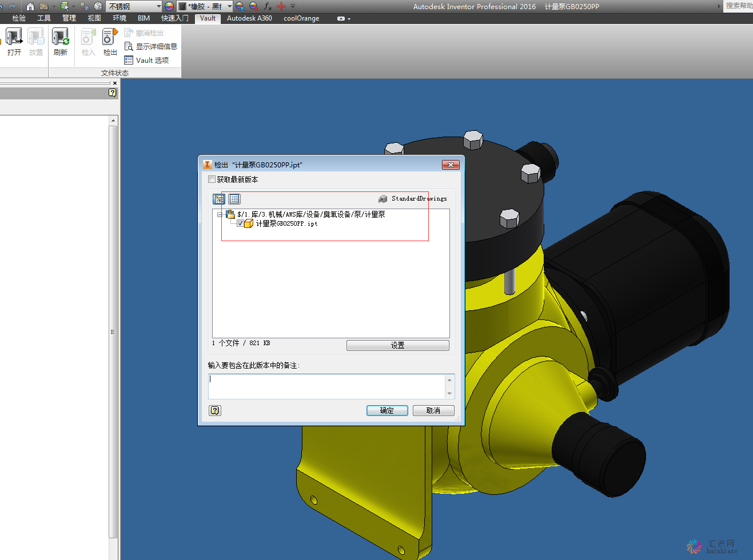Open the 检验 (Inspect) ribbon tab
This screenshot has height=560, width=753.
pos(19,18)
